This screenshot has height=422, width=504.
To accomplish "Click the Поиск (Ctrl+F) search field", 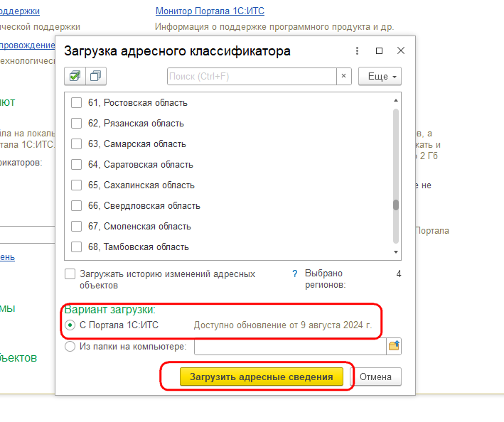I will pos(252,76).
